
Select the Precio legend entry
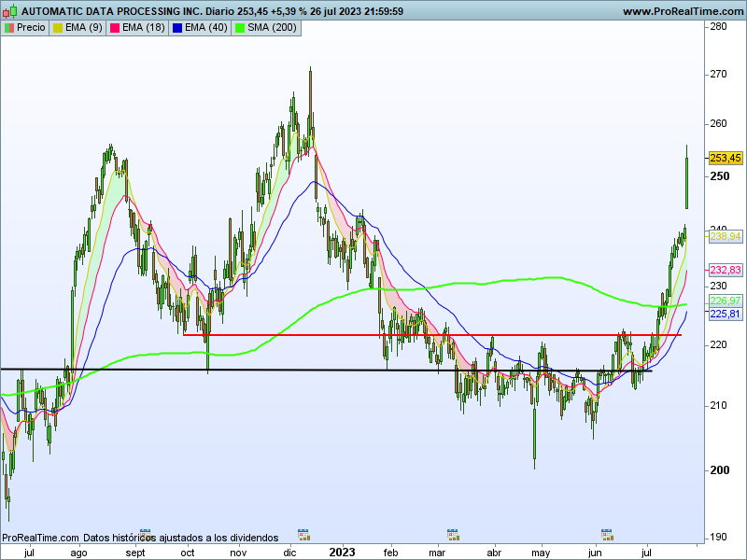(25, 28)
